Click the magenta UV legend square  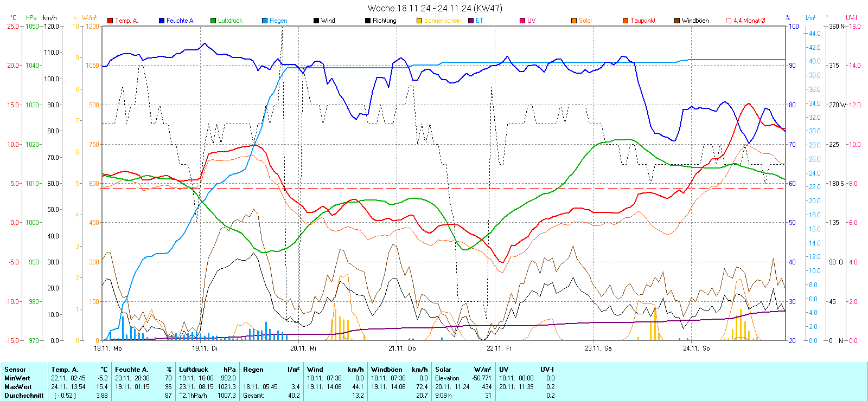(x=522, y=21)
